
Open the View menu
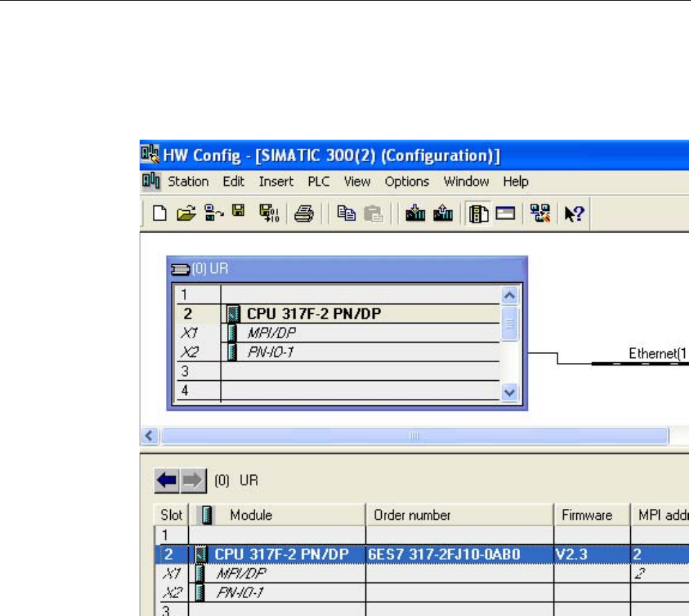click(358, 182)
